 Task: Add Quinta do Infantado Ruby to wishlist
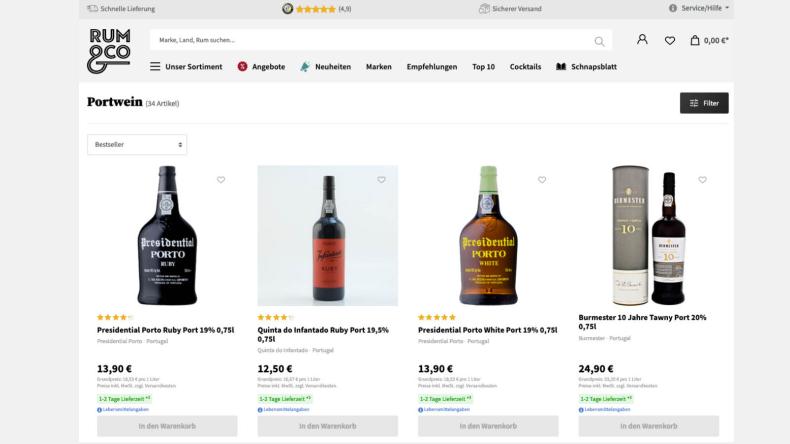(x=381, y=180)
